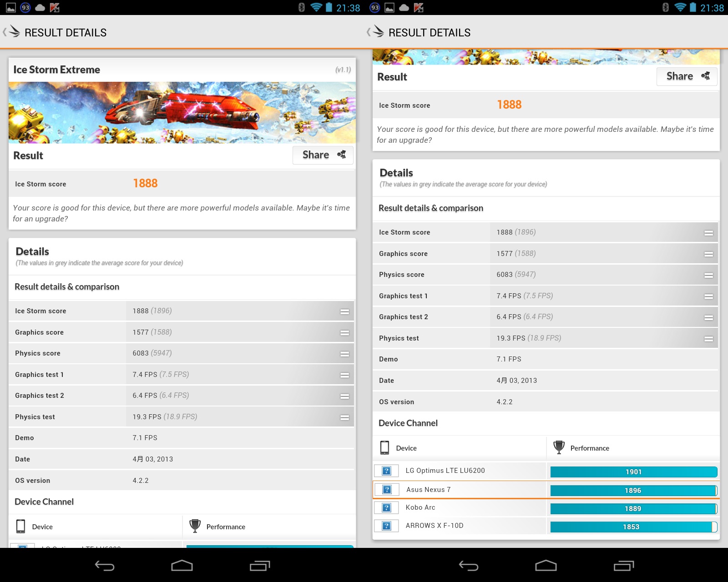Tap the Wi-Fi icon on left status bar
This screenshot has width=728, height=582.
tap(316, 7)
